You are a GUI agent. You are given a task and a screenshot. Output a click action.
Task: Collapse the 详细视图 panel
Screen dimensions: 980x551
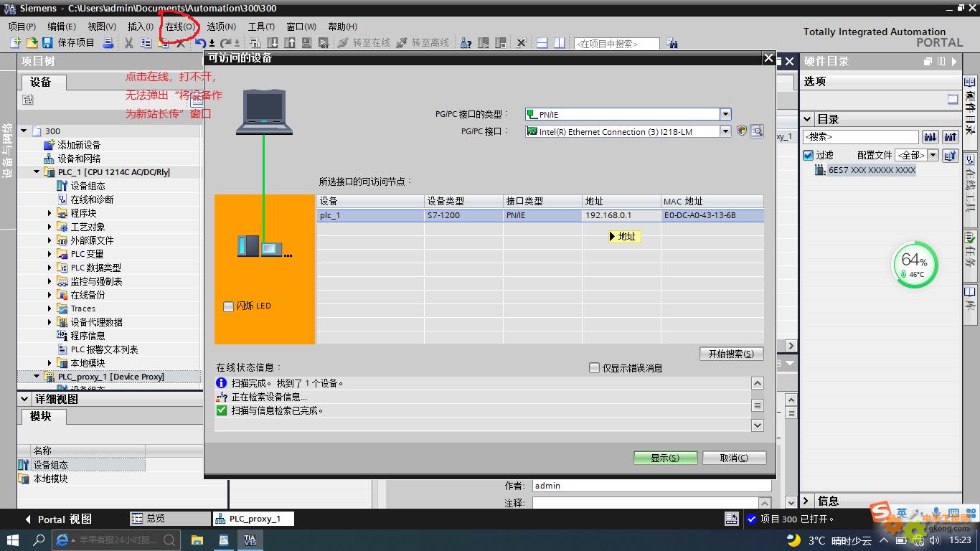point(26,399)
